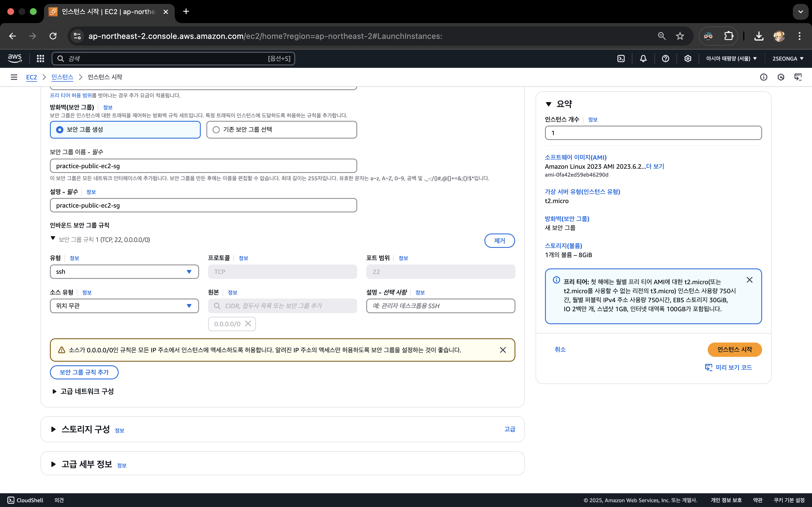Remove the 0.0.0.0/0 CIDR tag
This screenshot has height=507, width=812.
point(248,324)
